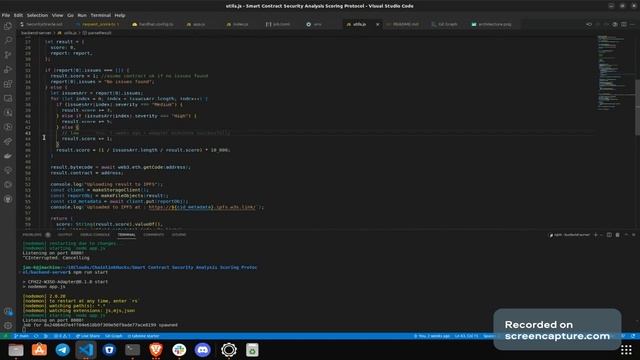Create a new terminal with plus icon
The image size is (640, 360).
596,235
